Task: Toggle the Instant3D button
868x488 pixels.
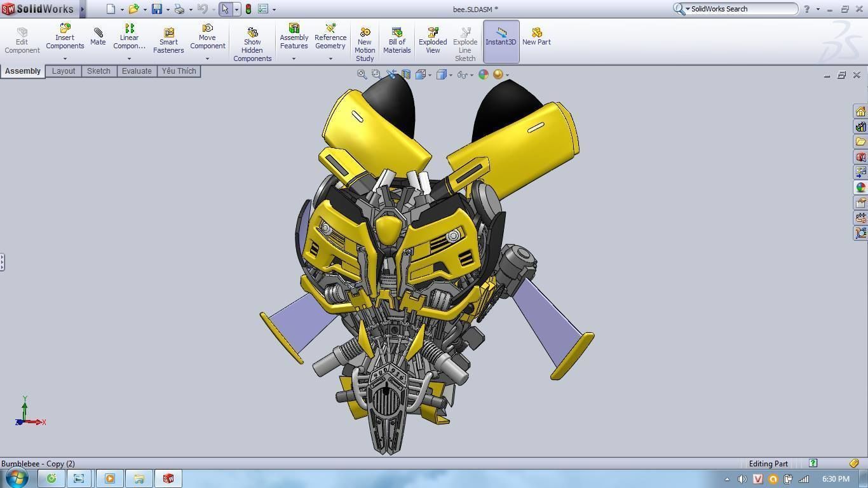Action: (x=501, y=41)
